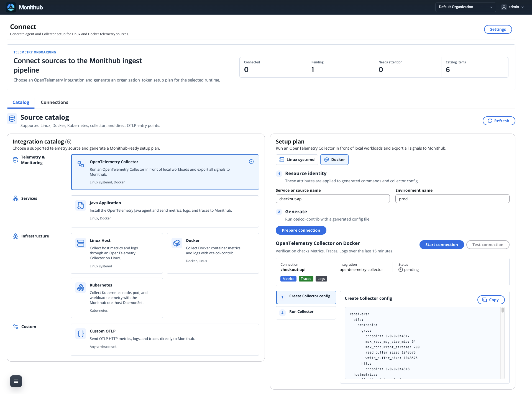
Task: Click the 'Linux systemd, Docker' runtime tag
Action: point(107,182)
